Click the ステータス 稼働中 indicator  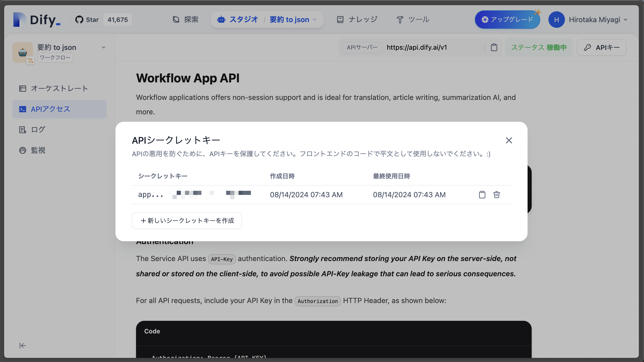pyautogui.click(x=539, y=47)
